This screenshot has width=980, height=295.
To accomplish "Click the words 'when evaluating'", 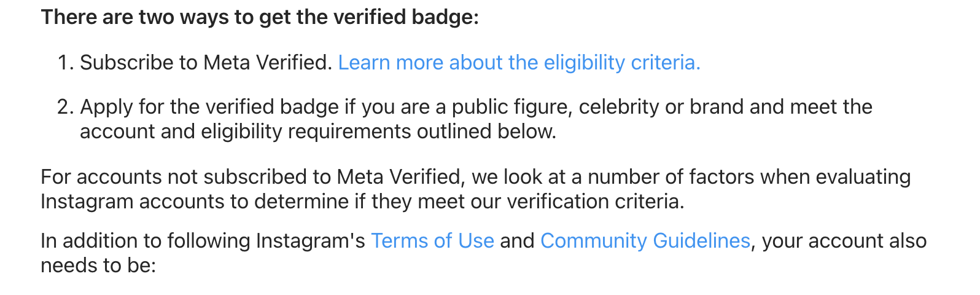I will (836, 177).
